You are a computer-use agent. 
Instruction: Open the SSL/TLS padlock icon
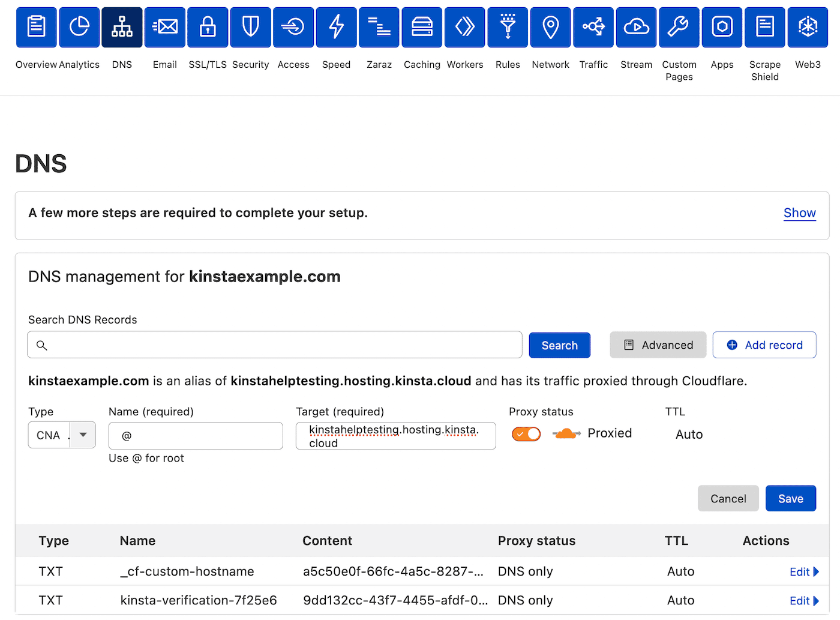[x=208, y=28]
